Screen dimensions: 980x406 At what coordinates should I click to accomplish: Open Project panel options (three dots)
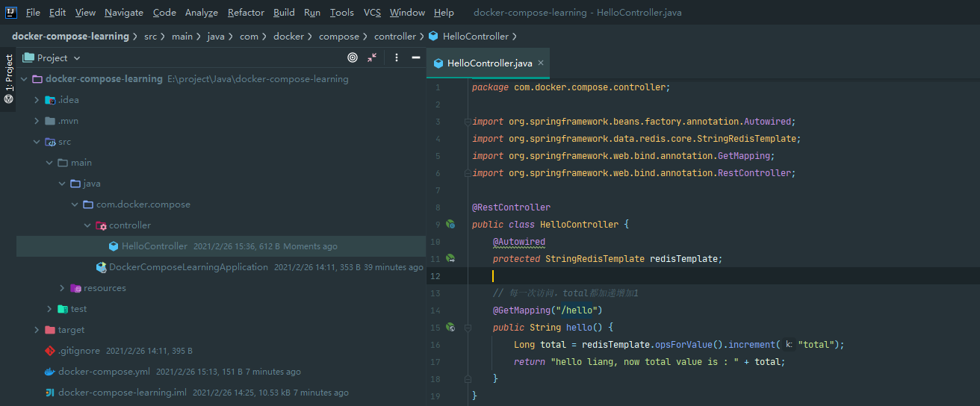[396, 57]
